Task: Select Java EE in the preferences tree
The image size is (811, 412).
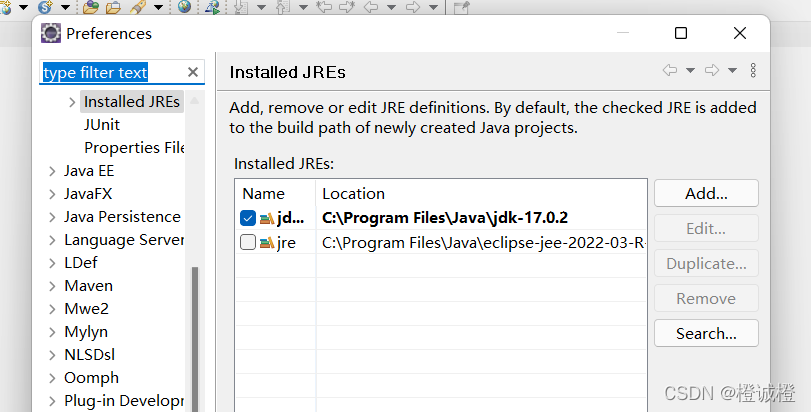Action: pos(89,171)
